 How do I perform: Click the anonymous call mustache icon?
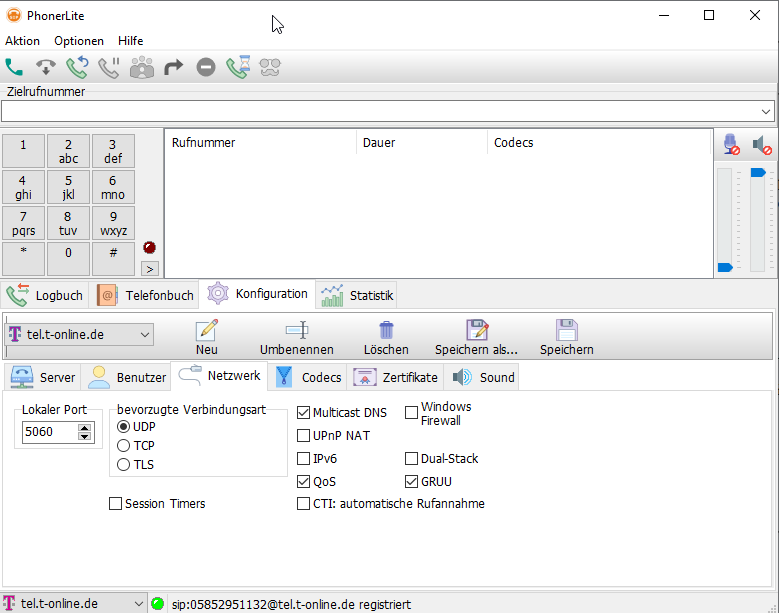[x=270, y=68]
